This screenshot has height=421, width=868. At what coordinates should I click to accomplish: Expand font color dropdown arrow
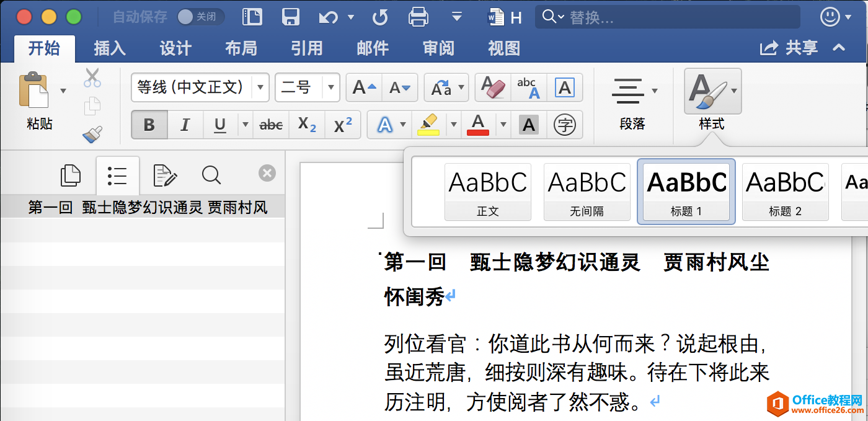(x=503, y=125)
